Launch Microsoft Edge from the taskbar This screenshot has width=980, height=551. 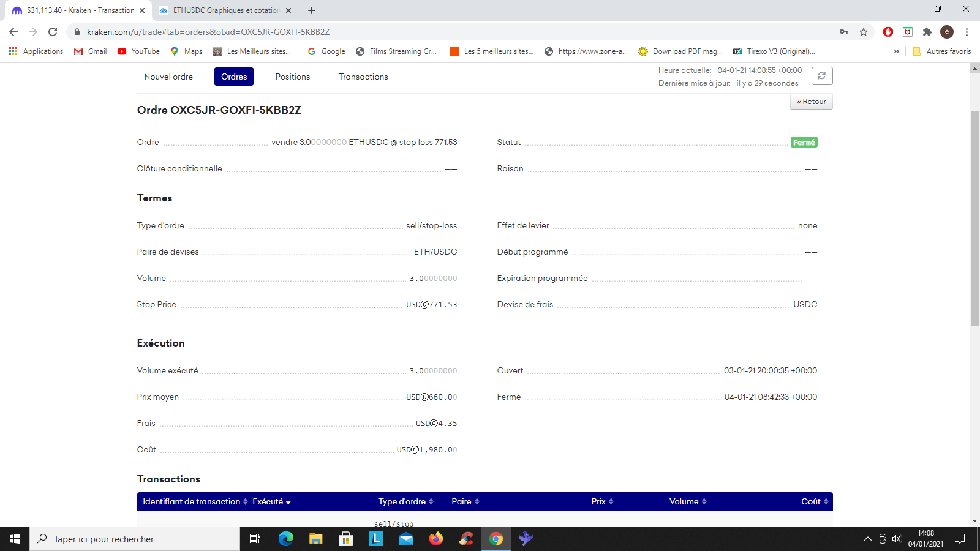pyautogui.click(x=286, y=539)
